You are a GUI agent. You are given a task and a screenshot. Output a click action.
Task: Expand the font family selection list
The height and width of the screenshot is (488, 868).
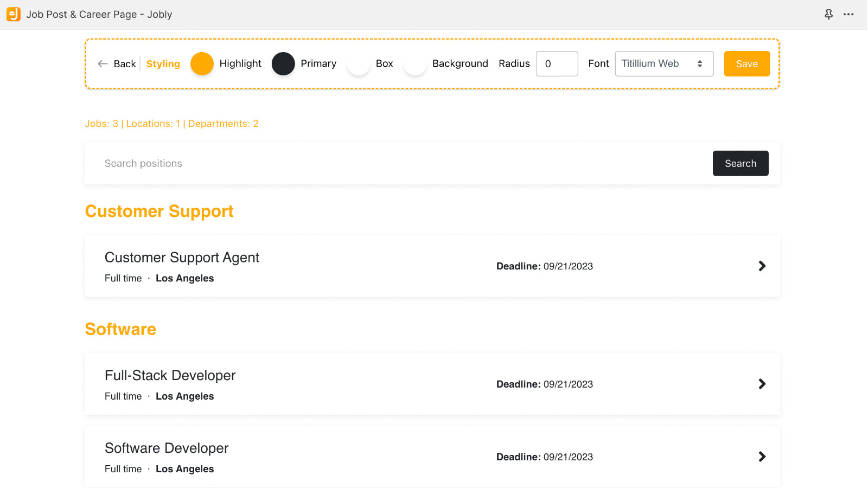pyautogui.click(x=664, y=63)
